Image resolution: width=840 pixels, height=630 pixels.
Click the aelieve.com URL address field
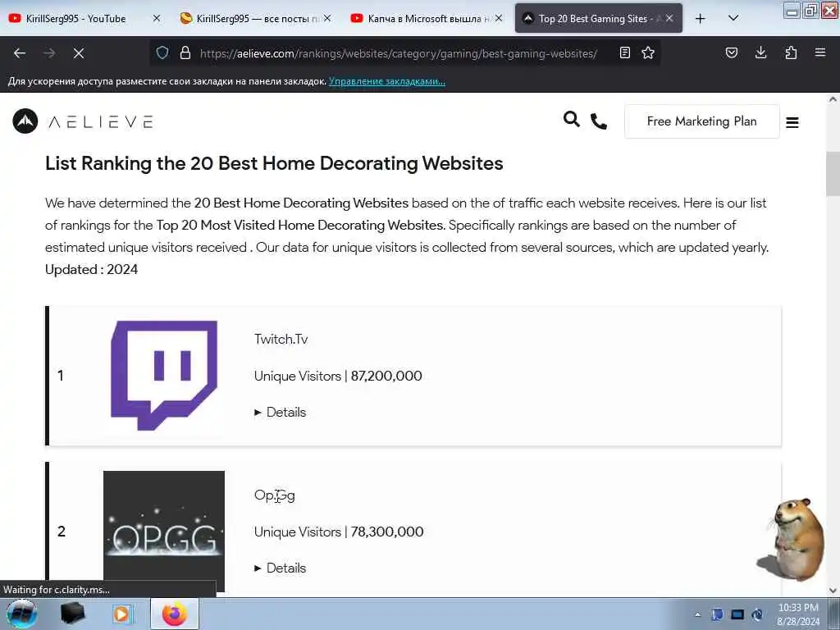tap(398, 53)
